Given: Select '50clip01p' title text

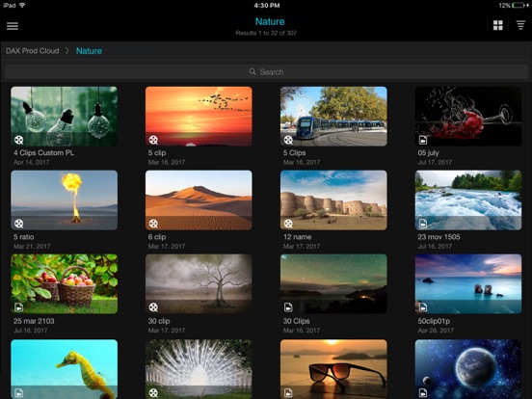Looking at the screenshot, I should pyautogui.click(x=434, y=321).
